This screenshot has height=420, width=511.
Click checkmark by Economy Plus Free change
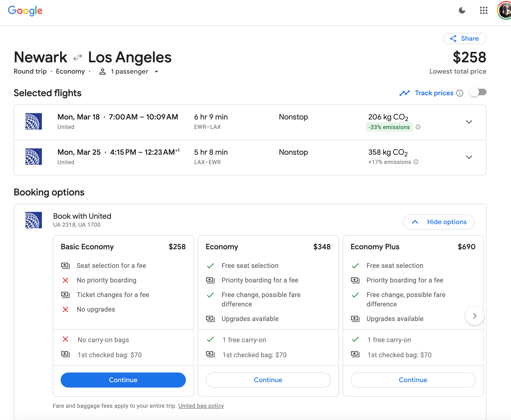click(355, 295)
